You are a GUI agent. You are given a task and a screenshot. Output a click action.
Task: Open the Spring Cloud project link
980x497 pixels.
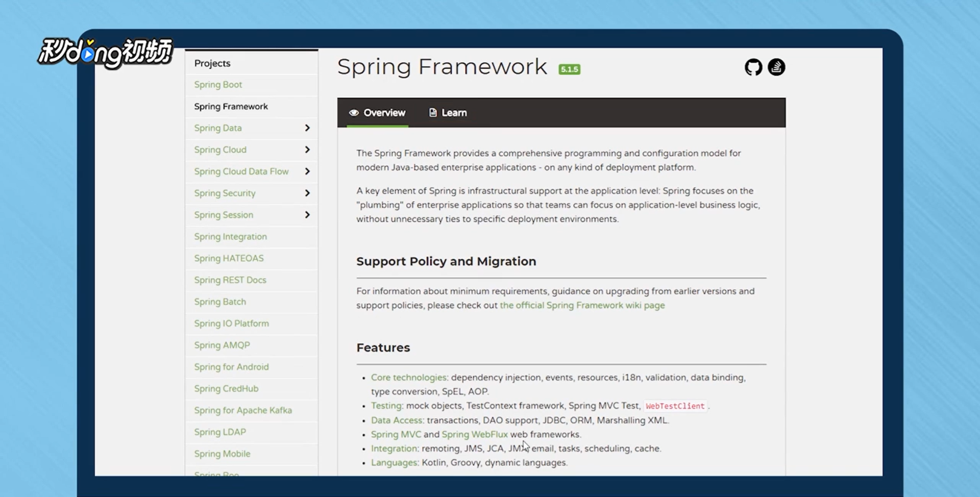point(220,150)
